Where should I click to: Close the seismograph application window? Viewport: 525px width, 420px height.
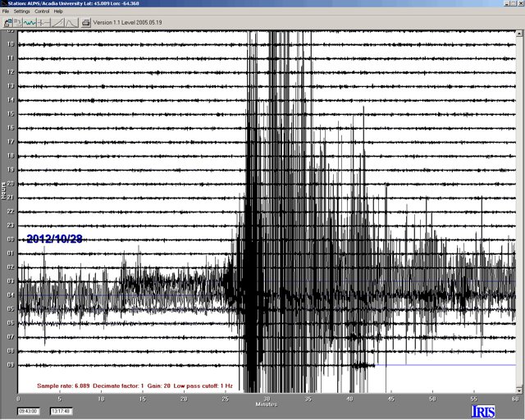518,3
